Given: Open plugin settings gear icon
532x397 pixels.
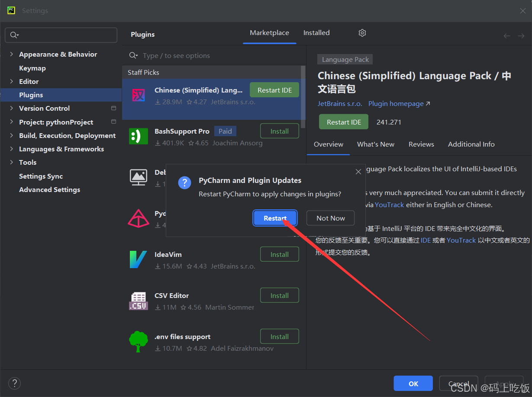Looking at the screenshot, I should tap(362, 33).
